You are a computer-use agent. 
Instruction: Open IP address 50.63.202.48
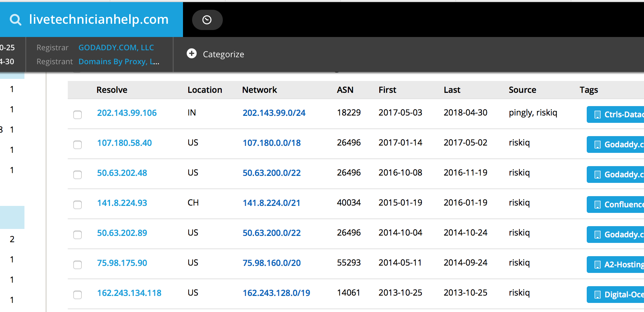point(122,173)
